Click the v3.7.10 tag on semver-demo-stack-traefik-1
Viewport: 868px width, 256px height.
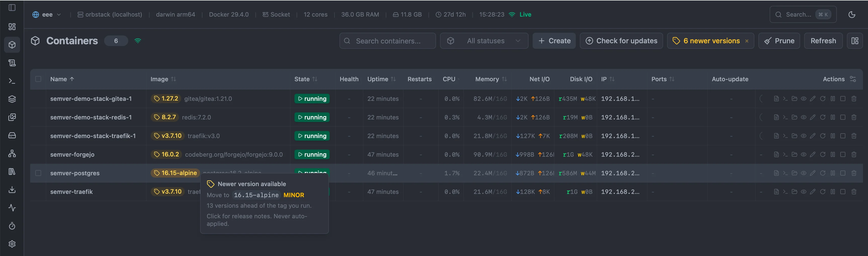168,136
